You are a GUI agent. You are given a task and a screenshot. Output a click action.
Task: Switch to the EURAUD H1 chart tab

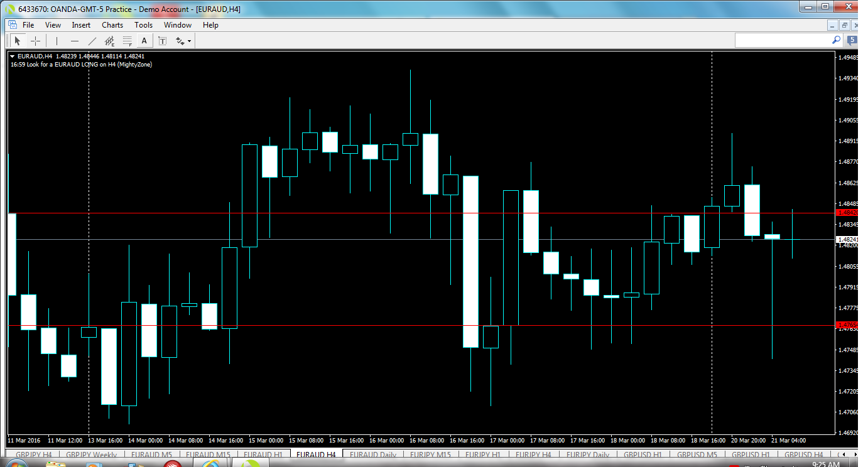(263, 454)
